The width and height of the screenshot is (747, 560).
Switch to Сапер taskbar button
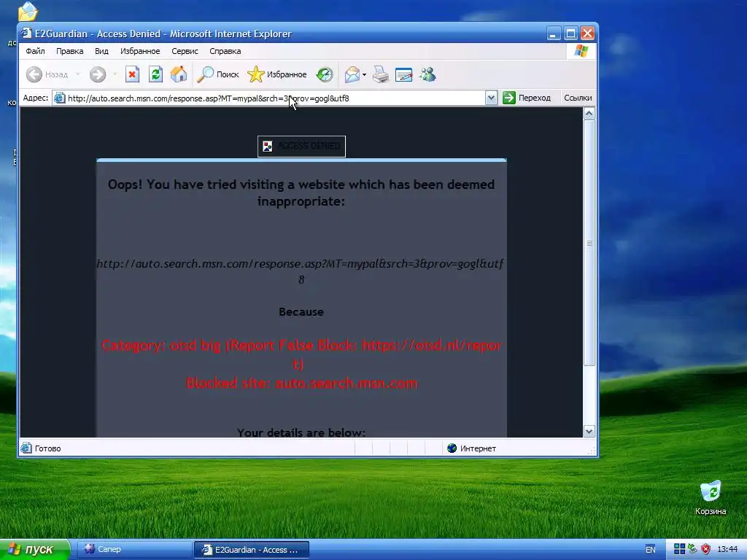tap(133, 550)
